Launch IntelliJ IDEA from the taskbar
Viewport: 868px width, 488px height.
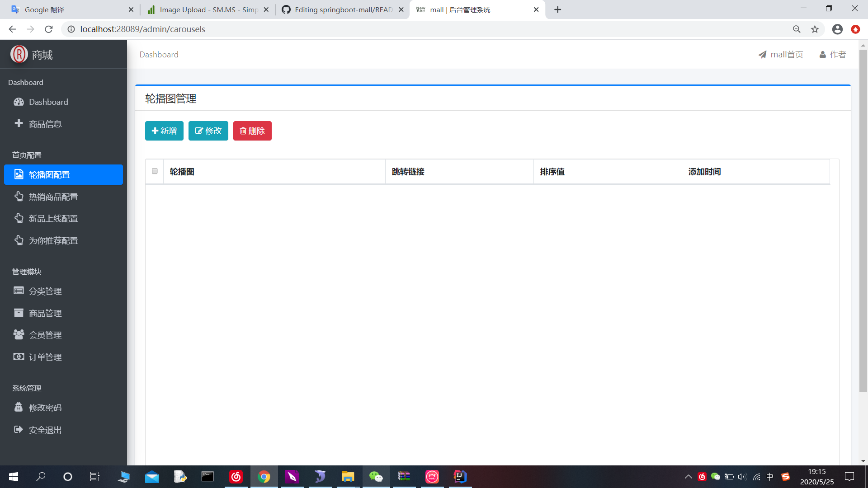pyautogui.click(x=460, y=477)
